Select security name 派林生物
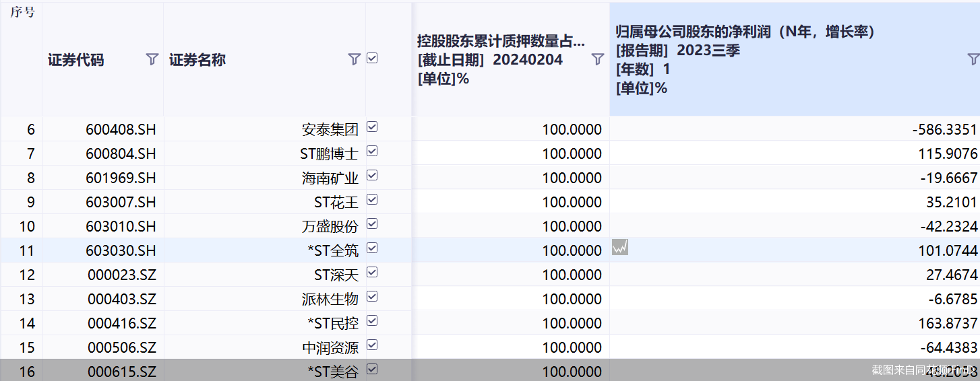Viewport: 980px width, 381px height. [330, 299]
